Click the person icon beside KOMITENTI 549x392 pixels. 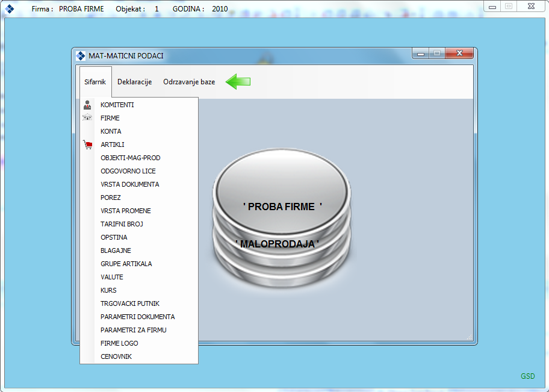pyautogui.click(x=87, y=105)
